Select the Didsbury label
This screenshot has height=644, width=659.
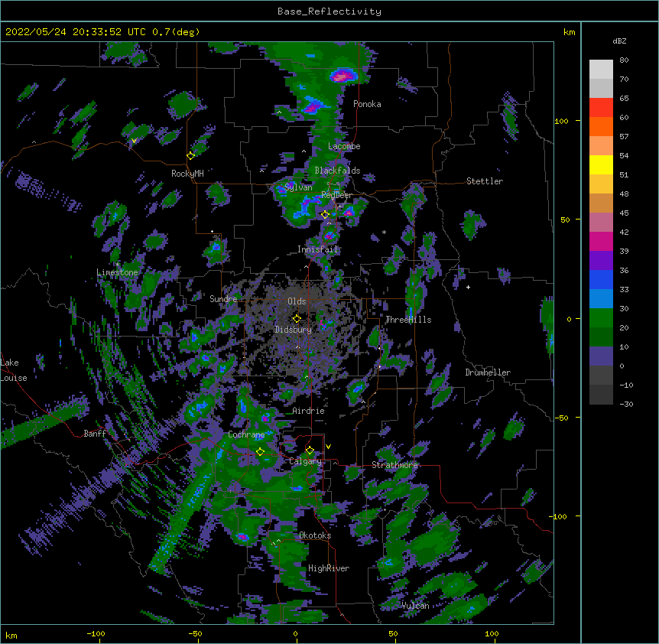[294, 330]
